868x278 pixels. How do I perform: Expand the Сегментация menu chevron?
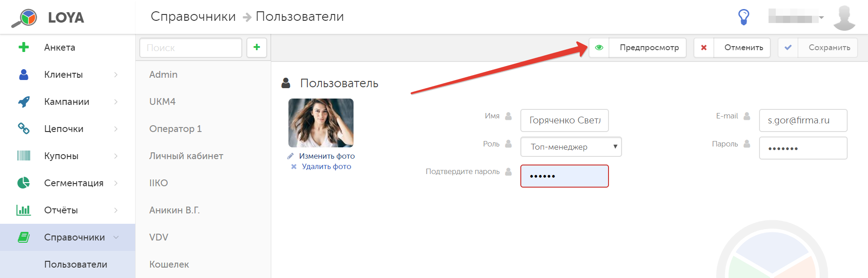click(116, 183)
